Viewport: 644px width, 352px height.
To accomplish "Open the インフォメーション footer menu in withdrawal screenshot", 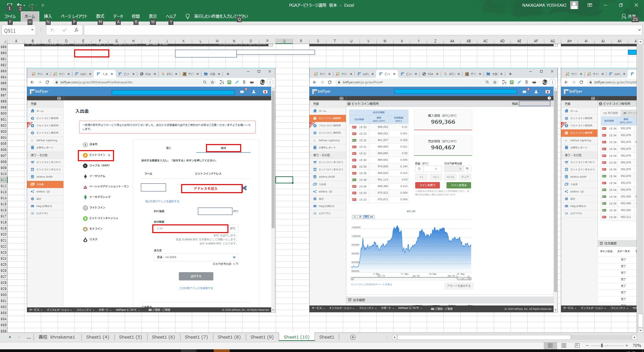I will pos(59,310).
